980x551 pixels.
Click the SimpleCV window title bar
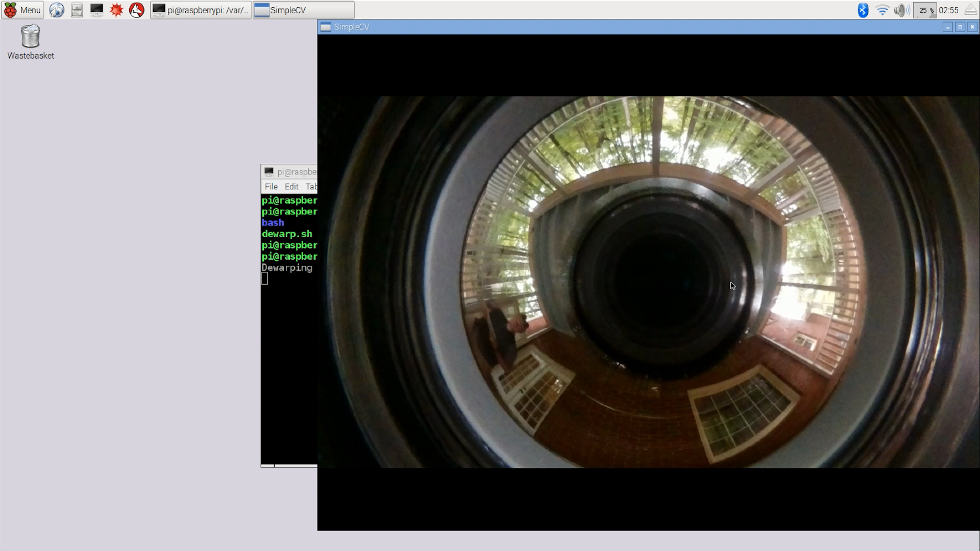612,27
